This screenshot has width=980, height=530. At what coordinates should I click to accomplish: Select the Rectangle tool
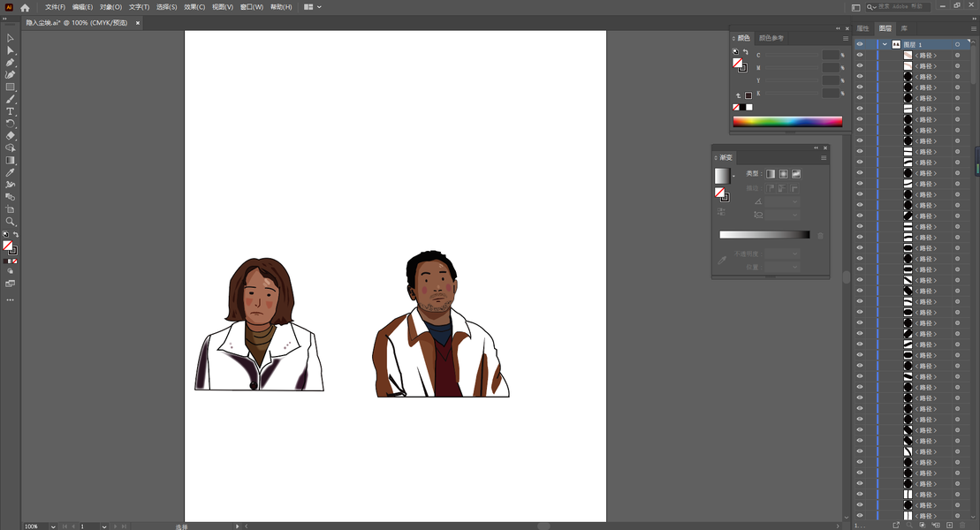click(x=10, y=87)
